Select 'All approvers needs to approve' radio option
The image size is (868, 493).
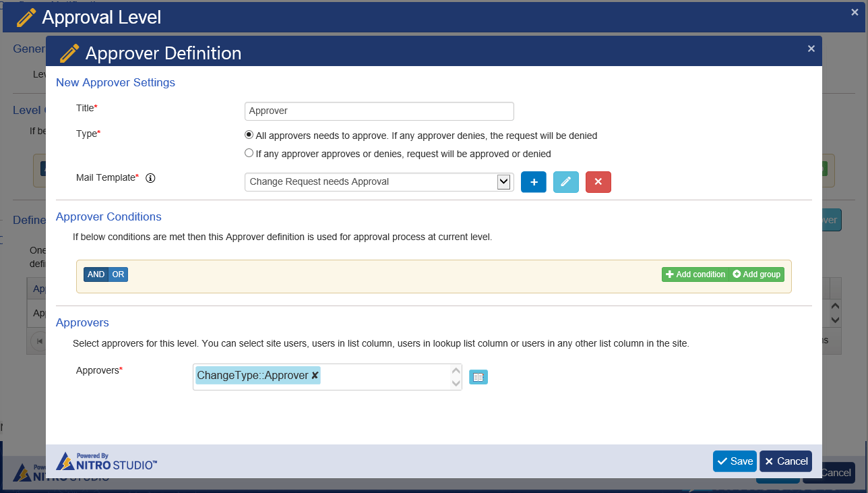[x=249, y=135]
